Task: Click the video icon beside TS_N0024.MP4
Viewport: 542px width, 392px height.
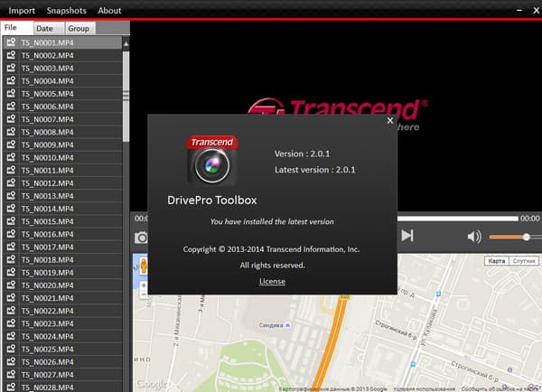Action: [x=11, y=336]
